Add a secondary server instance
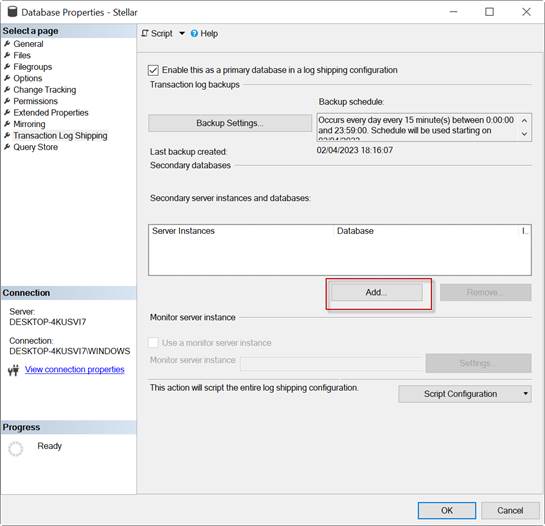Screen dimensions: 545x526 (x=377, y=292)
